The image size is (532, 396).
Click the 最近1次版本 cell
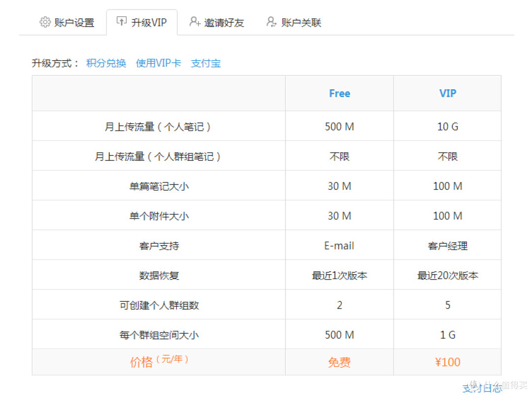tap(339, 276)
